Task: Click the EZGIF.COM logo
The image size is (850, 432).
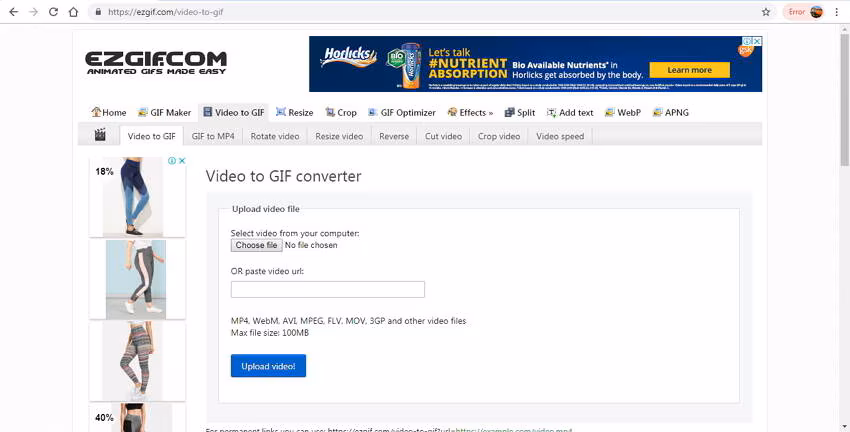Action: tap(156, 63)
